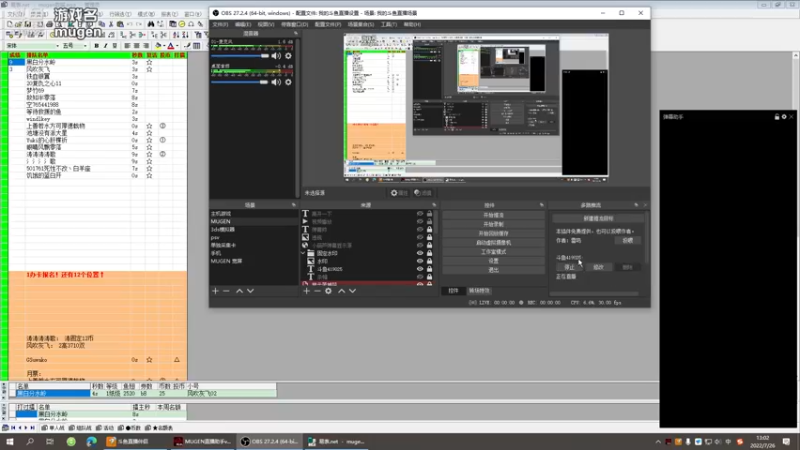The width and height of the screenshot is (800, 450).
Task: Apply the font color red A swatch
Action: pyautogui.click(x=170, y=45)
